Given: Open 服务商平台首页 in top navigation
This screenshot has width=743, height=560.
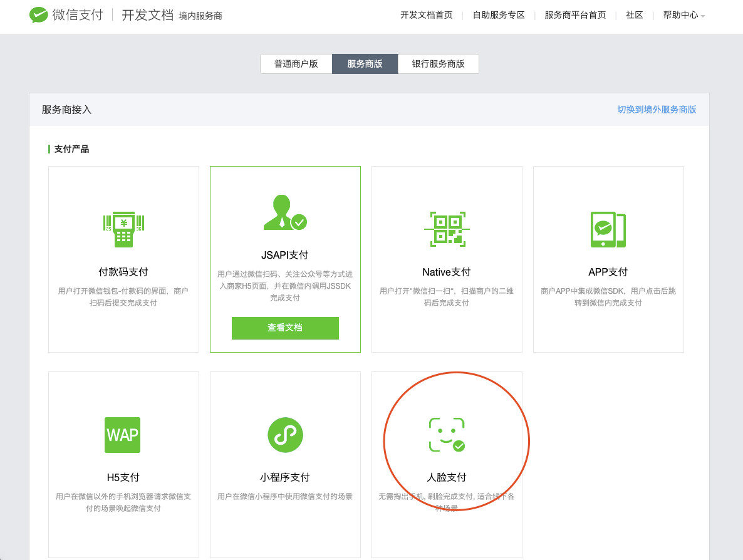Looking at the screenshot, I should click(575, 15).
